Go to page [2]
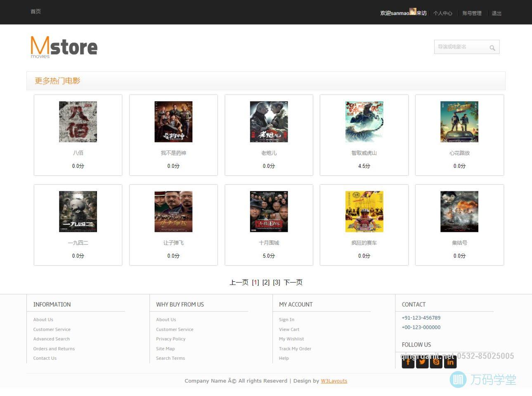 click(x=266, y=283)
